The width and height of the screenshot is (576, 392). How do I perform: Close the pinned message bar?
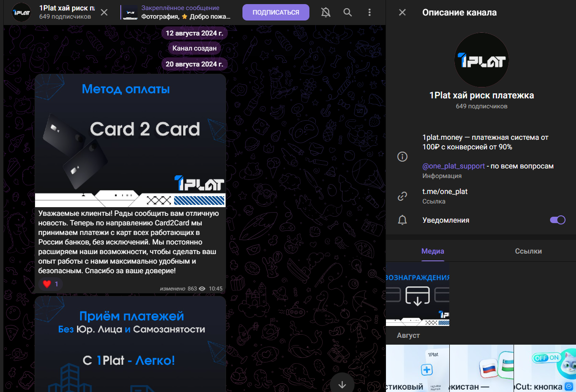click(104, 12)
